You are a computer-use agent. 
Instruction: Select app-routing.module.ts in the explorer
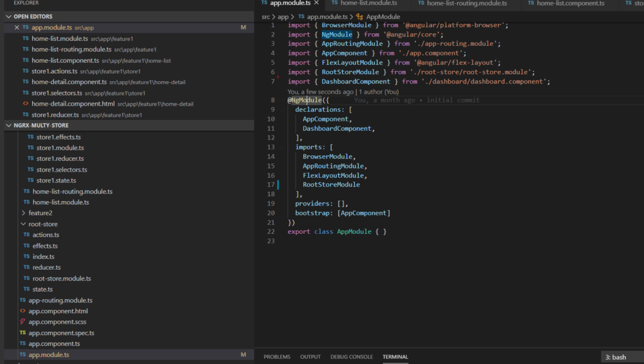pos(60,301)
